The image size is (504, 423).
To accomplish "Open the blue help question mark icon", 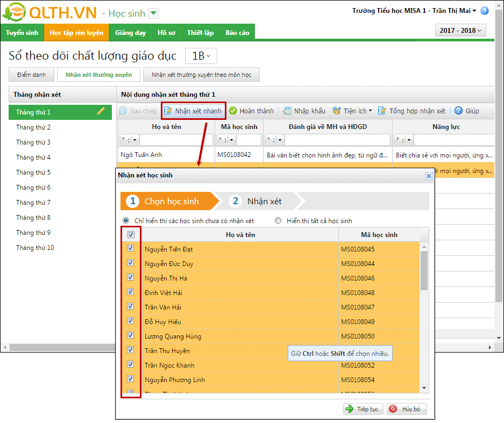I will pyautogui.click(x=485, y=11).
